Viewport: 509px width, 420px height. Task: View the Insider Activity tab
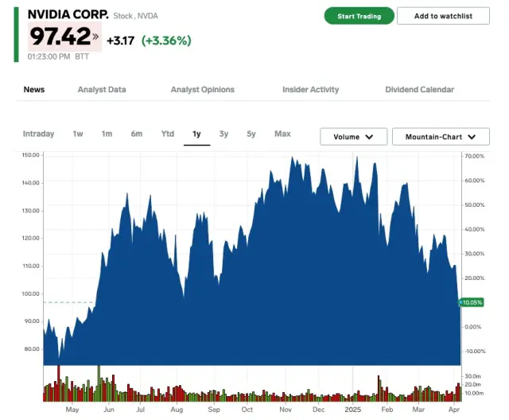[x=311, y=90]
